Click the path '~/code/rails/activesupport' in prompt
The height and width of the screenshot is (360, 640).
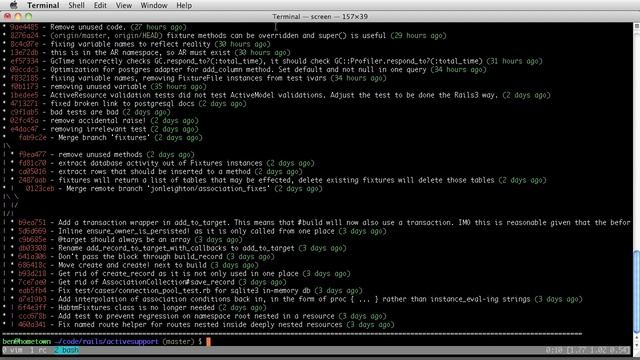coord(106,342)
